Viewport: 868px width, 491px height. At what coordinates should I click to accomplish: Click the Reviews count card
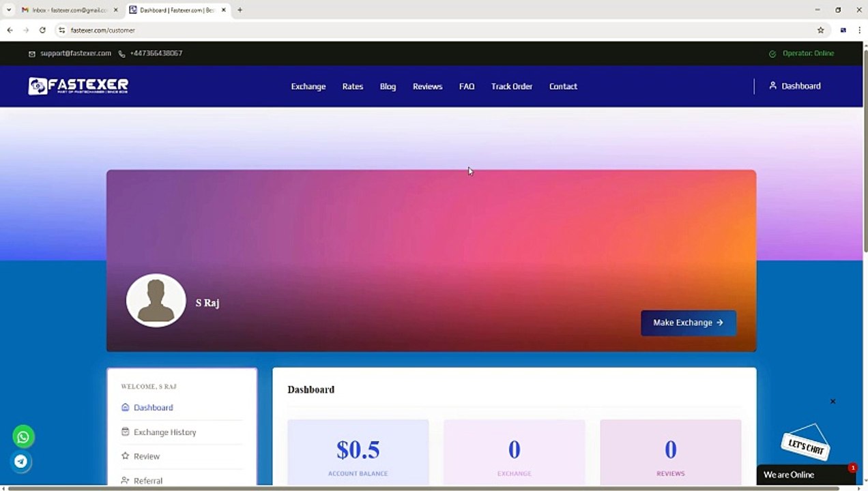[x=671, y=453]
